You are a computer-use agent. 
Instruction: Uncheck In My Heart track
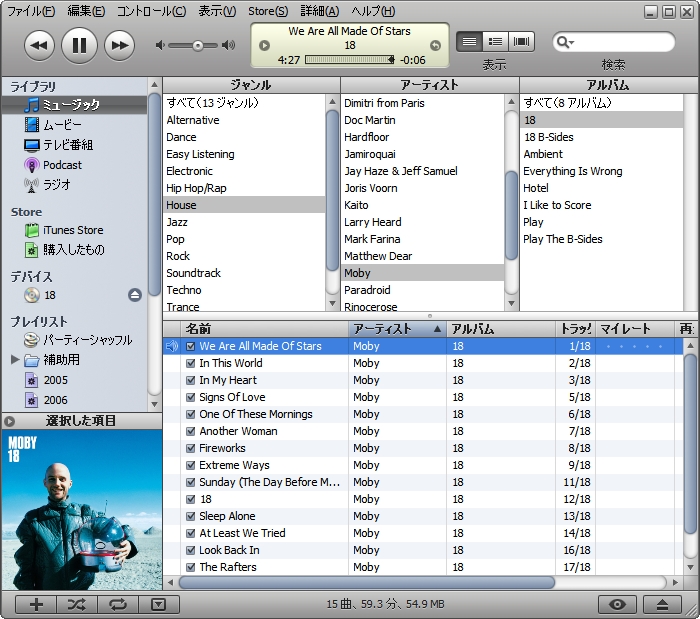(x=191, y=380)
